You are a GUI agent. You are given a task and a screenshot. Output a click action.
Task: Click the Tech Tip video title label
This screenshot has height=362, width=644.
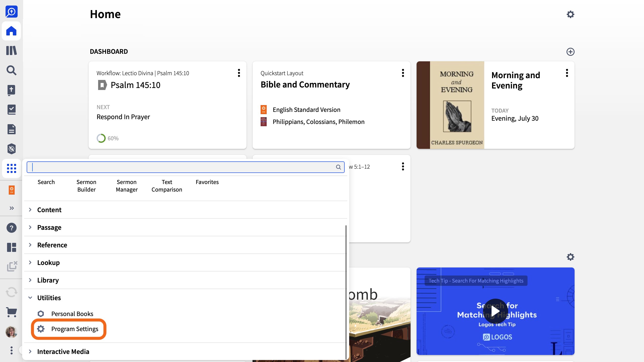click(476, 281)
